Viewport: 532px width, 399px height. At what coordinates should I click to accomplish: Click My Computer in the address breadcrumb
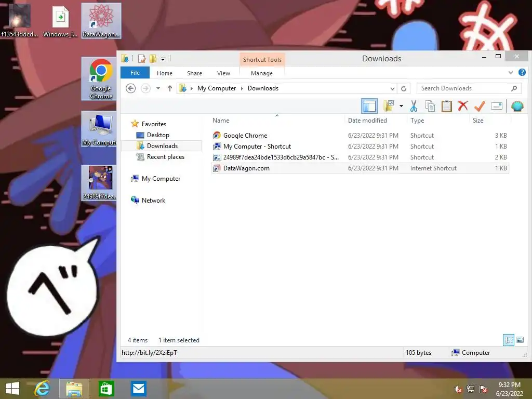click(217, 88)
